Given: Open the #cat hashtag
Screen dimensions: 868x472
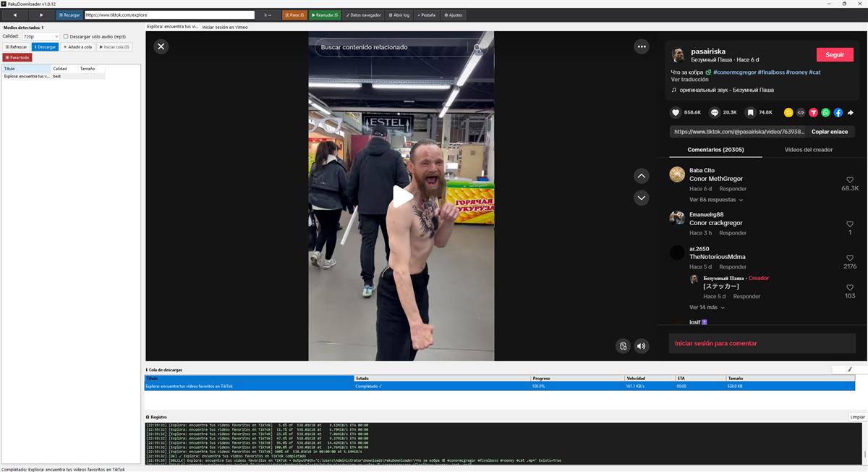Looking at the screenshot, I should [x=815, y=72].
